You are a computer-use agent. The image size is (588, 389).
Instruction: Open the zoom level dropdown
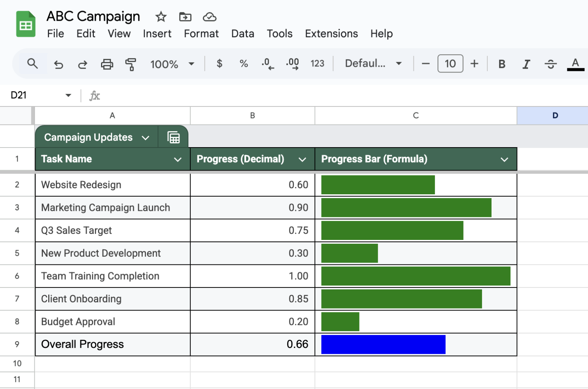[173, 64]
